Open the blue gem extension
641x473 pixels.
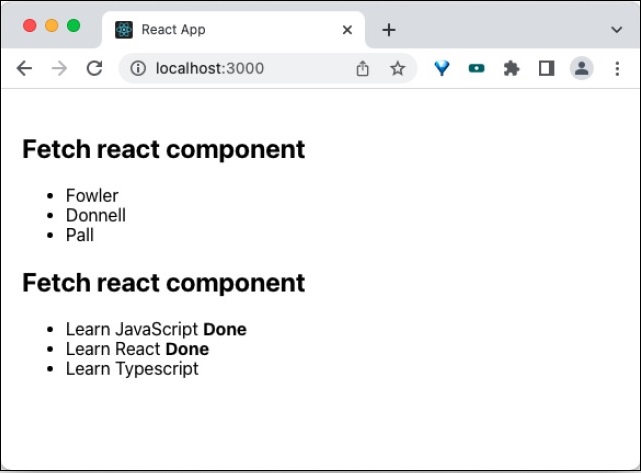pos(442,68)
